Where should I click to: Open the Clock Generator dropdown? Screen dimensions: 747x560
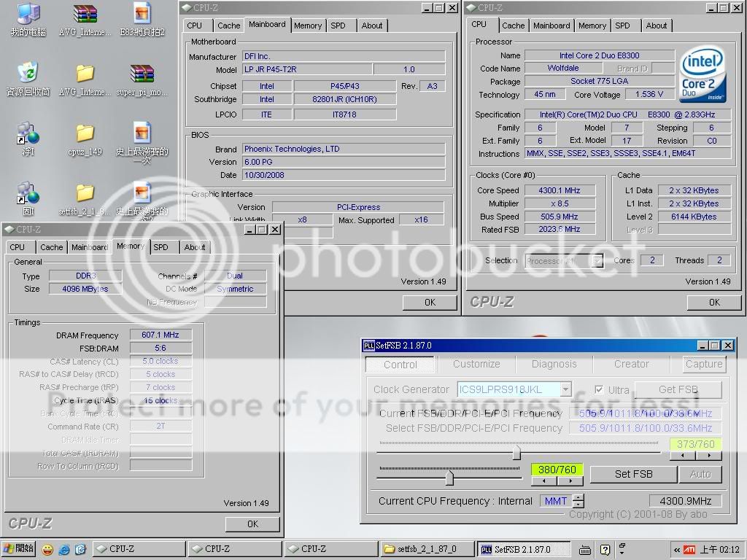point(565,389)
